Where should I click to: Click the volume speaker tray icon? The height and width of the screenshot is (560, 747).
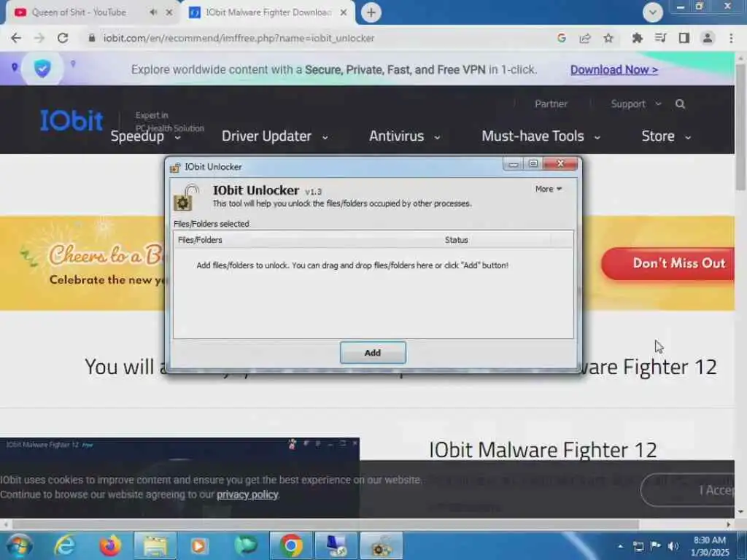click(673, 546)
